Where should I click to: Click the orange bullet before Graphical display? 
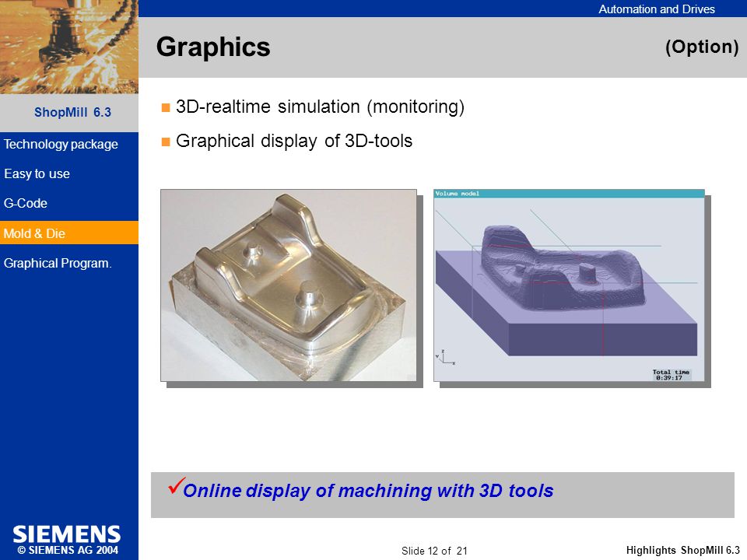click(x=166, y=142)
